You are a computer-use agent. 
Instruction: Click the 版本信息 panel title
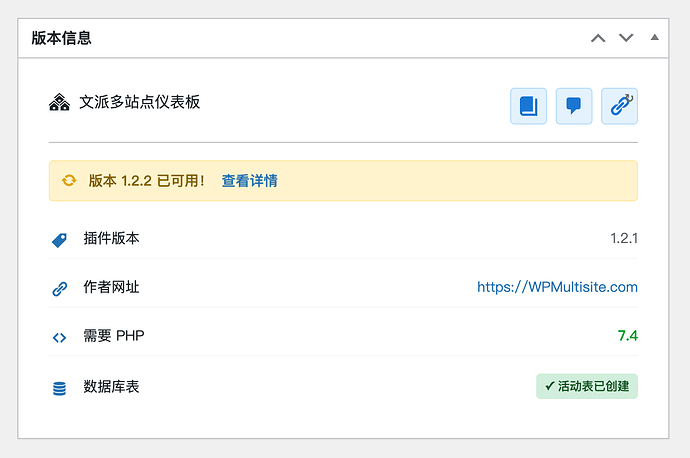click(62, 38)
